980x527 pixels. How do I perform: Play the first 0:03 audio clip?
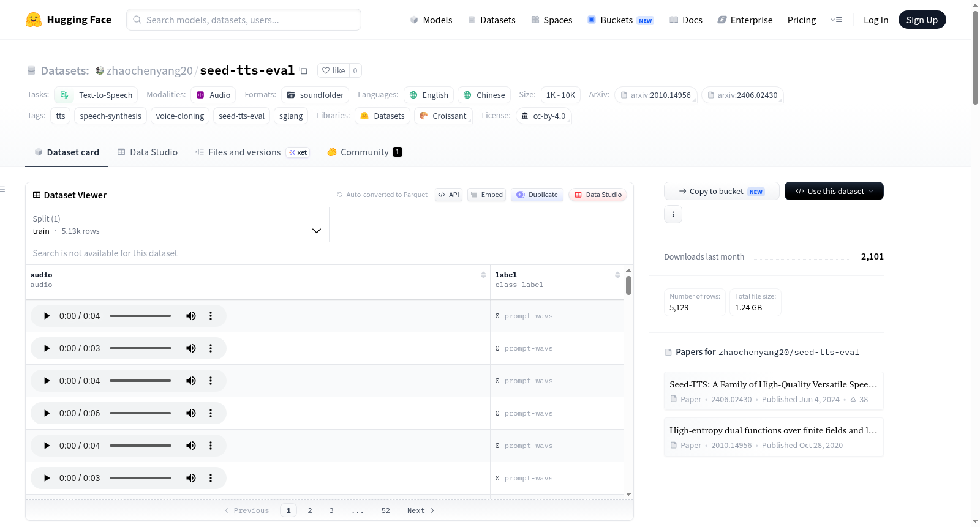47,348
